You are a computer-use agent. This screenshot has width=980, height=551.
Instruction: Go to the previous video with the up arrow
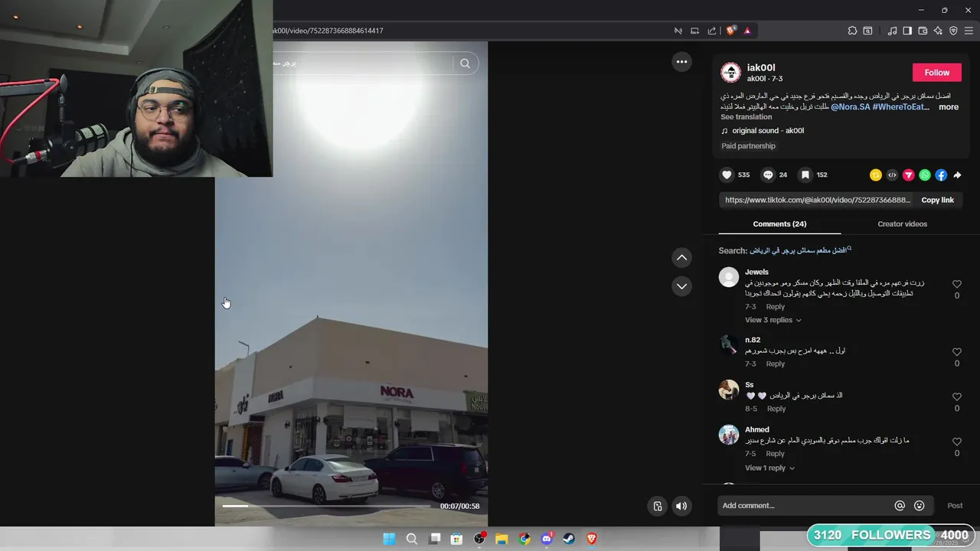point(681,258)
